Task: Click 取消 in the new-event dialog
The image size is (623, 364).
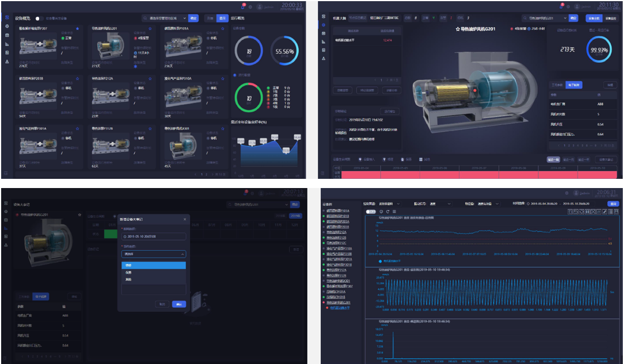Action: coord(162,304)
